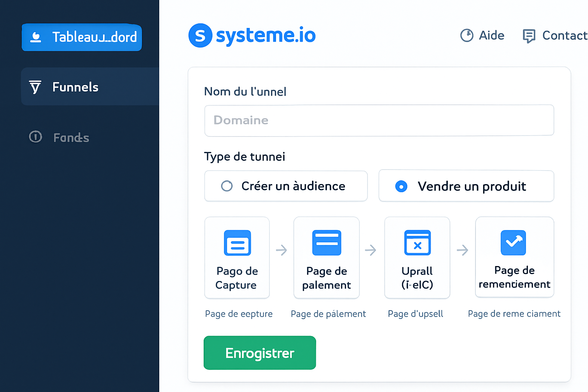
Task: Click the payment page card icon
Action: click(x=327, y=243)
